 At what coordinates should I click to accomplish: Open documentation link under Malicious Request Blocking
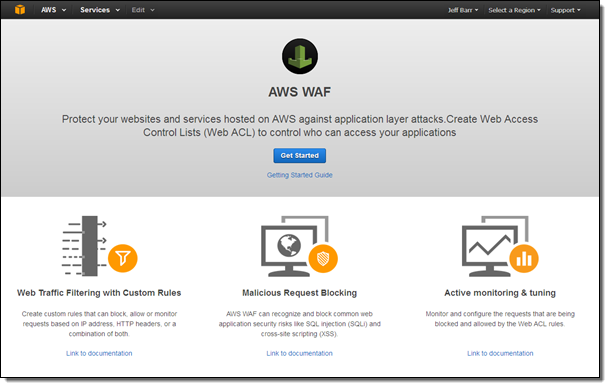pos(300,353)
